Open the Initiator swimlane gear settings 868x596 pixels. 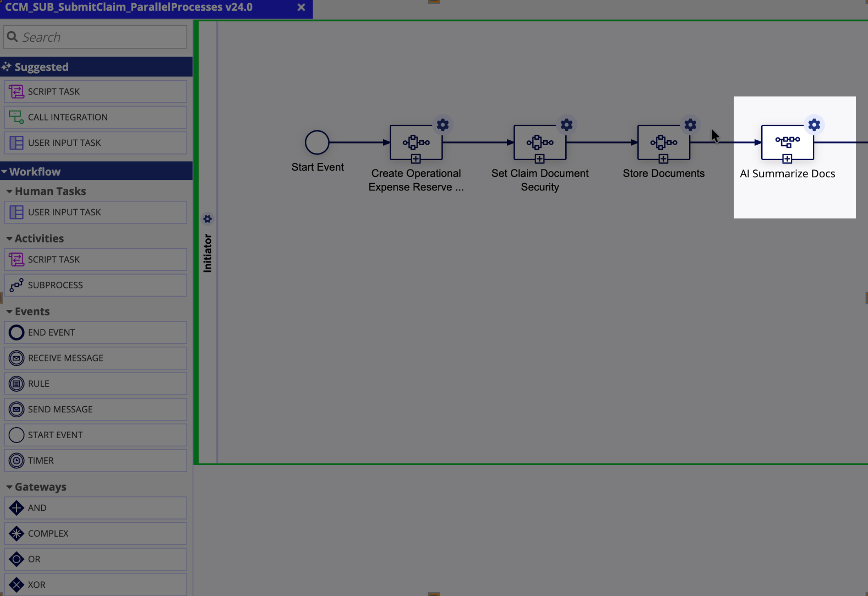click(207, 219)
